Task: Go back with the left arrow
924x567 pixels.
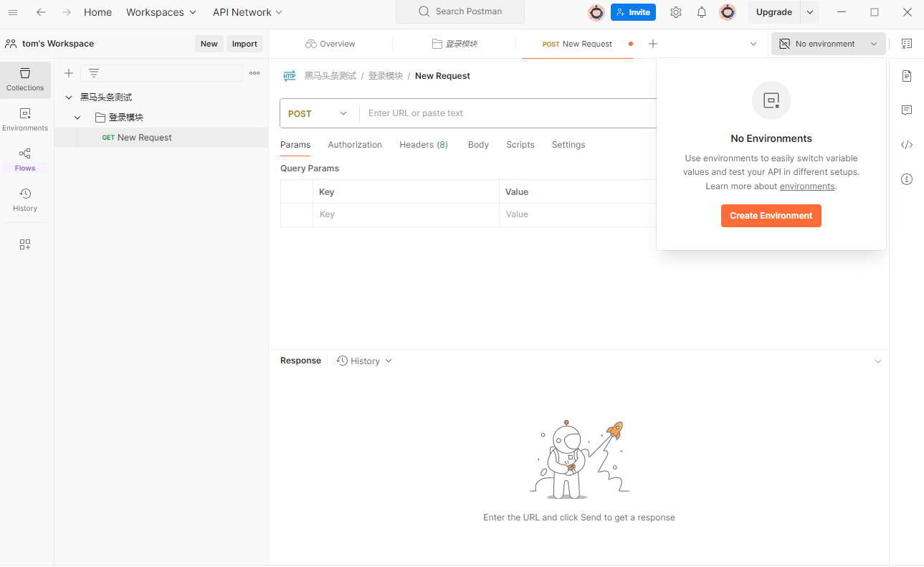Action: point(41,12)
